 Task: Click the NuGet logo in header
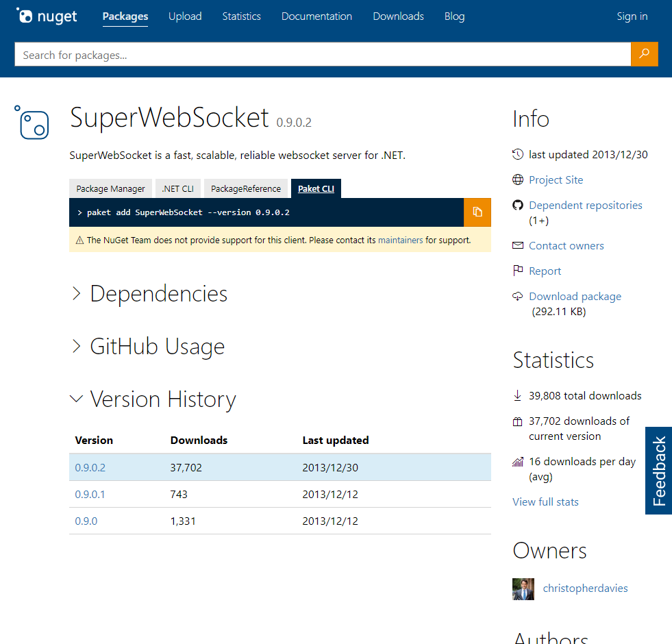pos(47,16)
